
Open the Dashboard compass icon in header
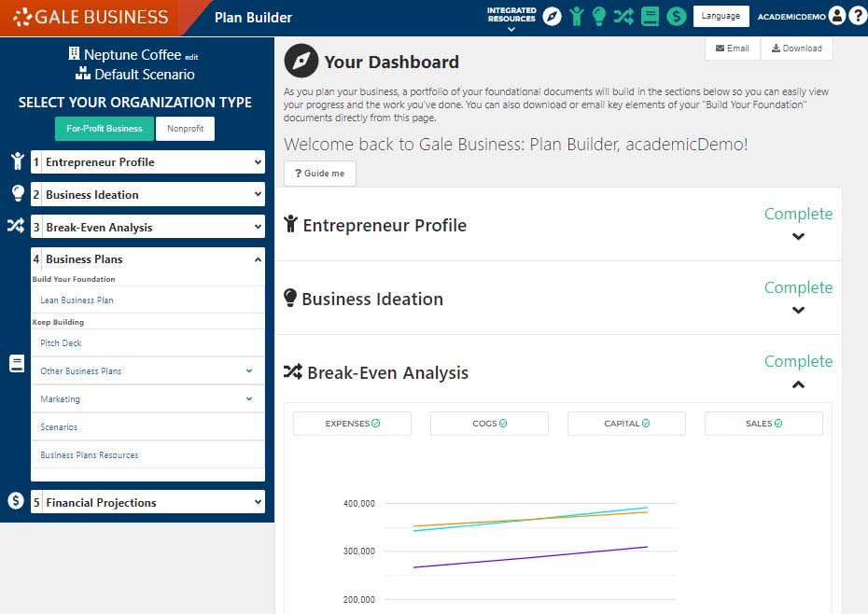[552, 17]
